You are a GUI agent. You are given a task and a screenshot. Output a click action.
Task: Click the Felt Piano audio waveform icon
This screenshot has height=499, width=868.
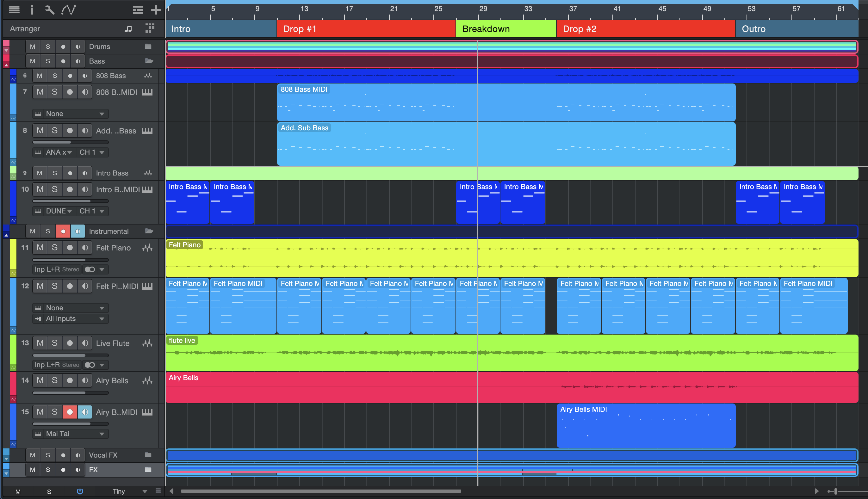[147, 248]
